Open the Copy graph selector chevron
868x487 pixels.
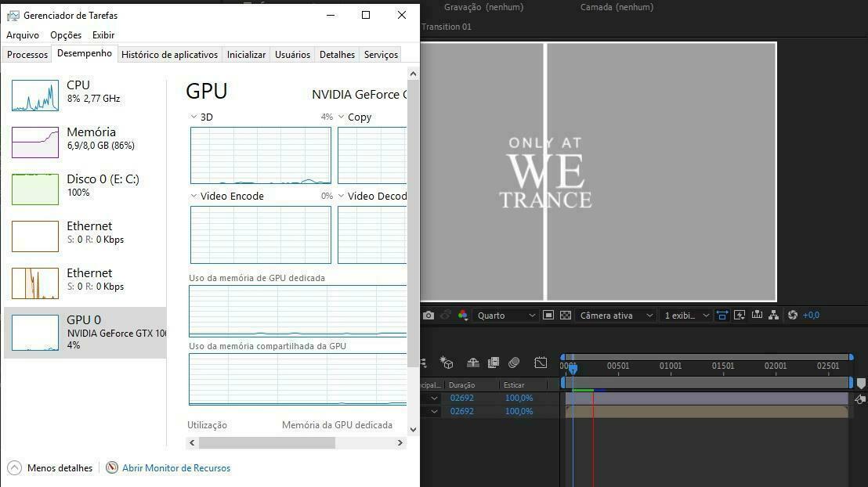tap(341, 117)
